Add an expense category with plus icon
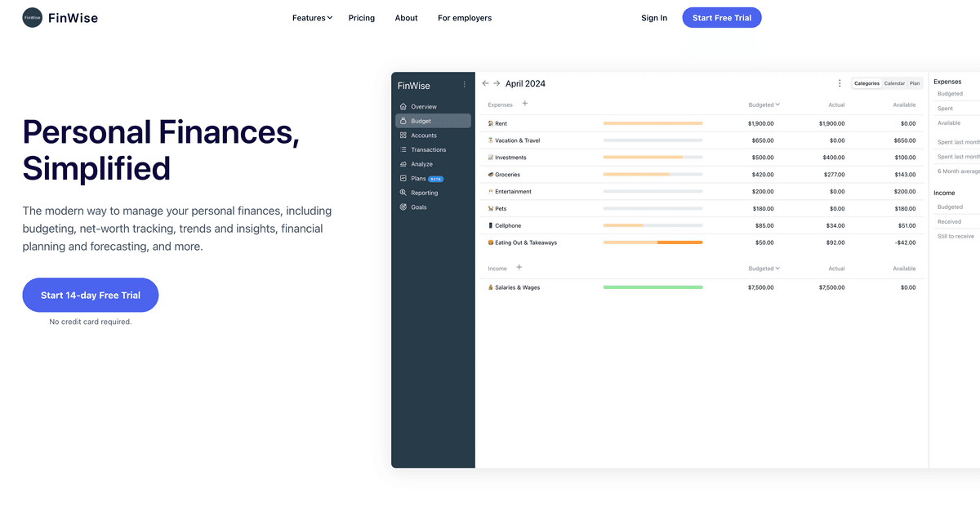 click(x=525, y=104)
